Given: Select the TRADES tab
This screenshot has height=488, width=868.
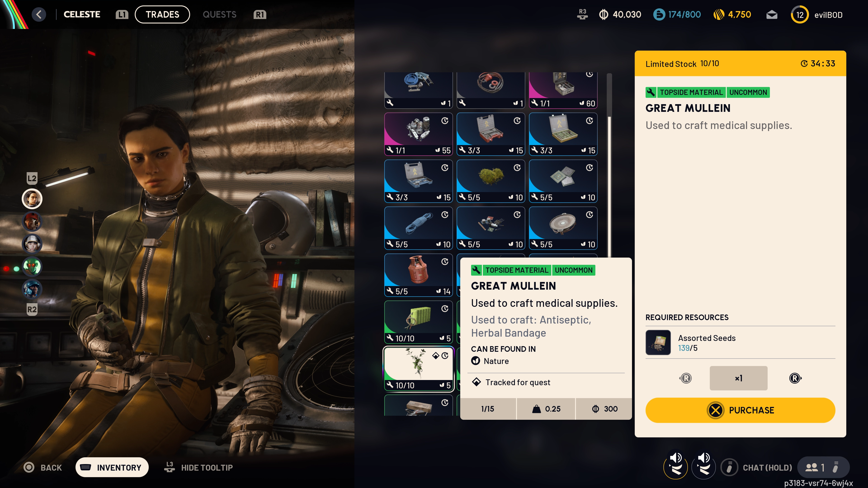Looking at the screenshot, I should 162,14.
